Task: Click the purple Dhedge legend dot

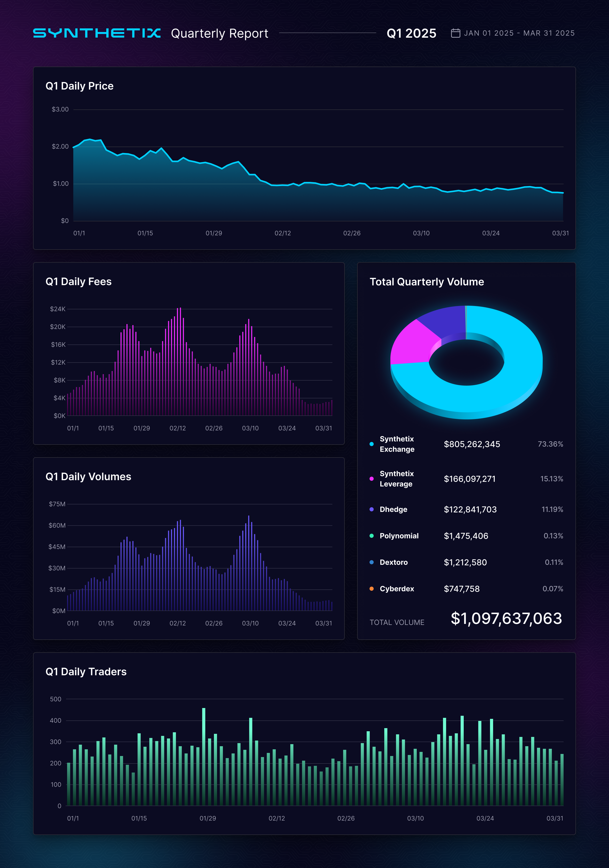Action: pyautogui.click(x=372, y=510)
